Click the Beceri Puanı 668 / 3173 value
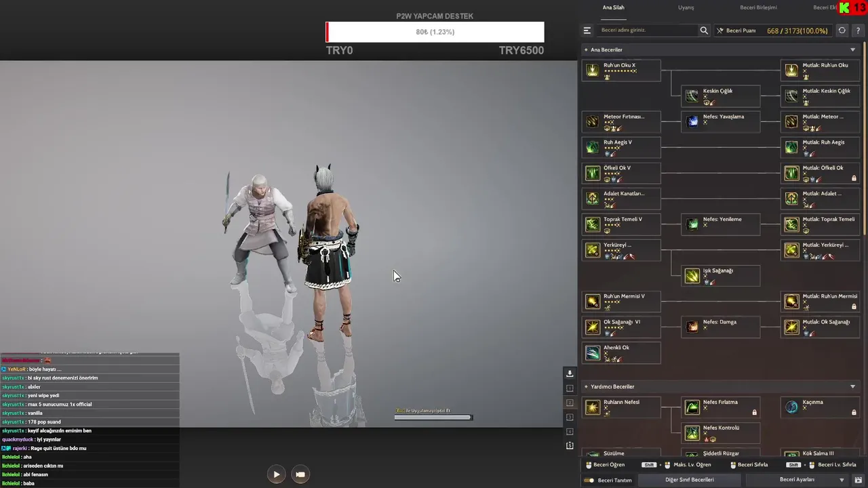868x488 pixels. [797, 30]
